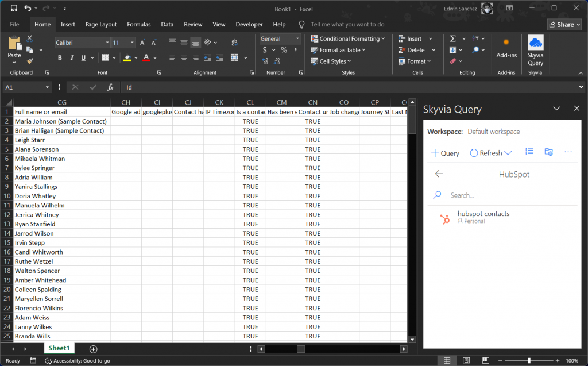Click the Query button in the Skyvia panel
Viewport: 588px width, 366px height.
(x=445, y=153)
